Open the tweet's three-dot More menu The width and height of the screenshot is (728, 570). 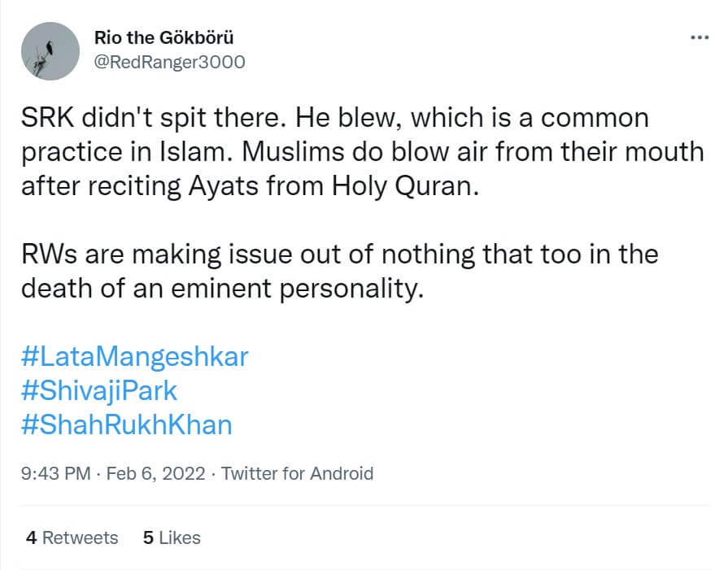[x=699, y=38]
